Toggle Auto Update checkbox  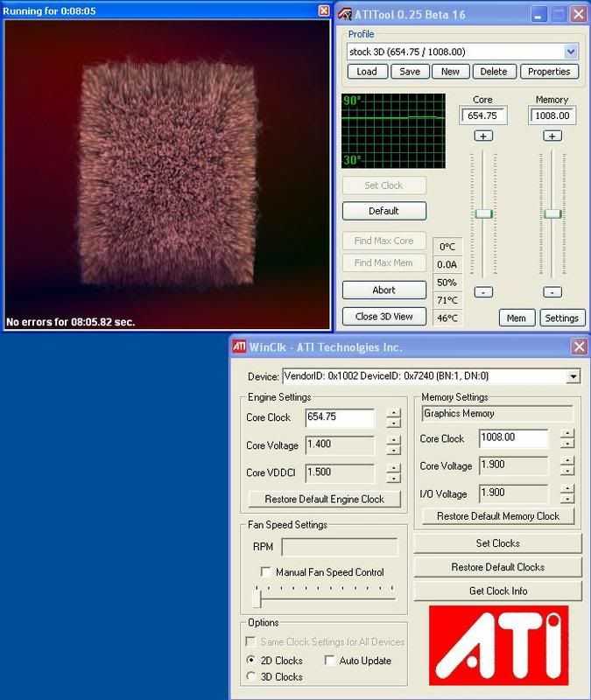pos(330,661)
